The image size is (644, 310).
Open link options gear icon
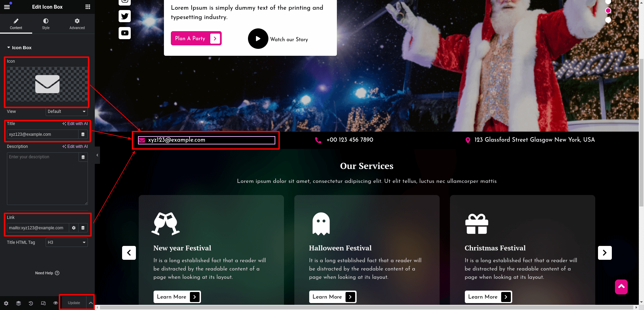point(74,228)
